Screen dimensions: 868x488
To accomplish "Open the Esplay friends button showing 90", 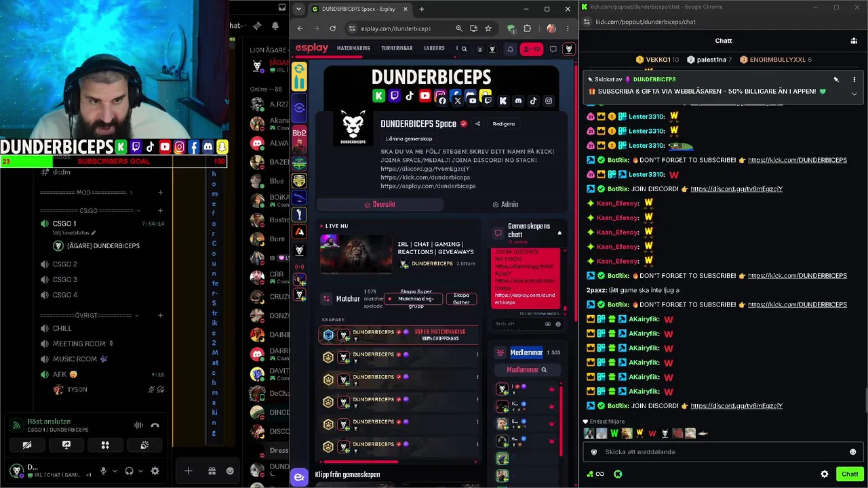I will [x=531, y=49].
